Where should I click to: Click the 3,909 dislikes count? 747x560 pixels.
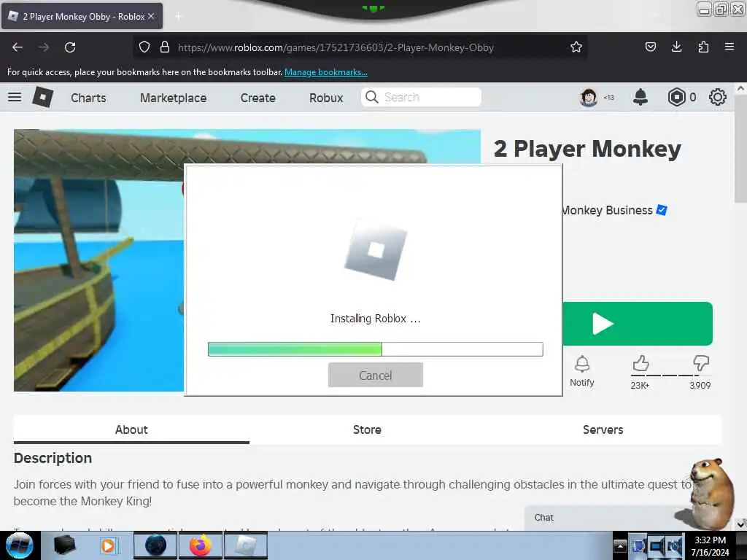coord(700,385)
